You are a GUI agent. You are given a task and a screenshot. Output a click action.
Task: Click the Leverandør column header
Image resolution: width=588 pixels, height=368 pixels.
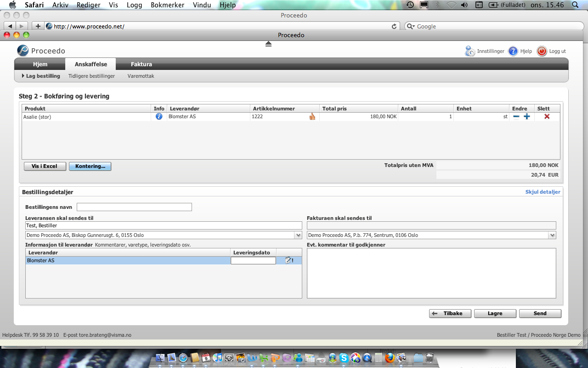[208, 109]
